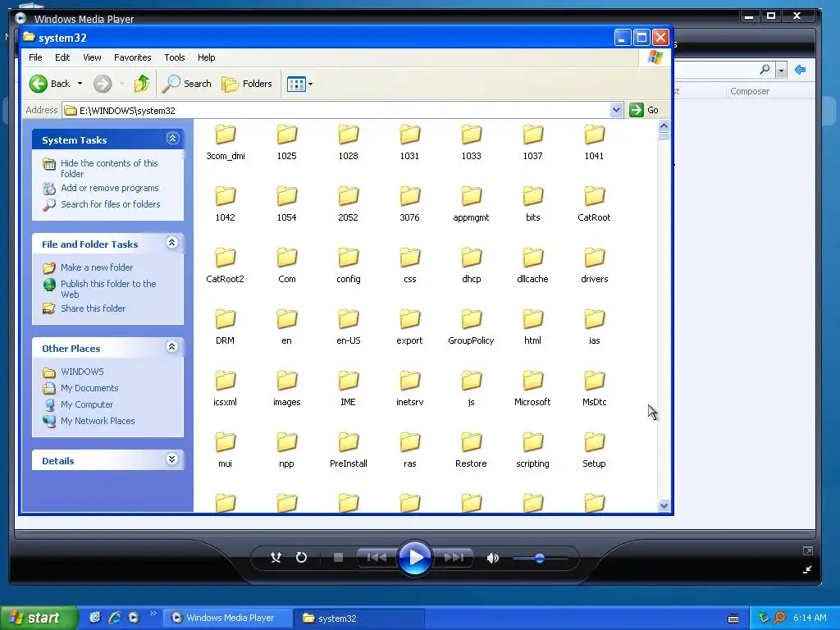Collapse the System Tasks panel
This screenshot has height=630, width=840.
(172, 139)
